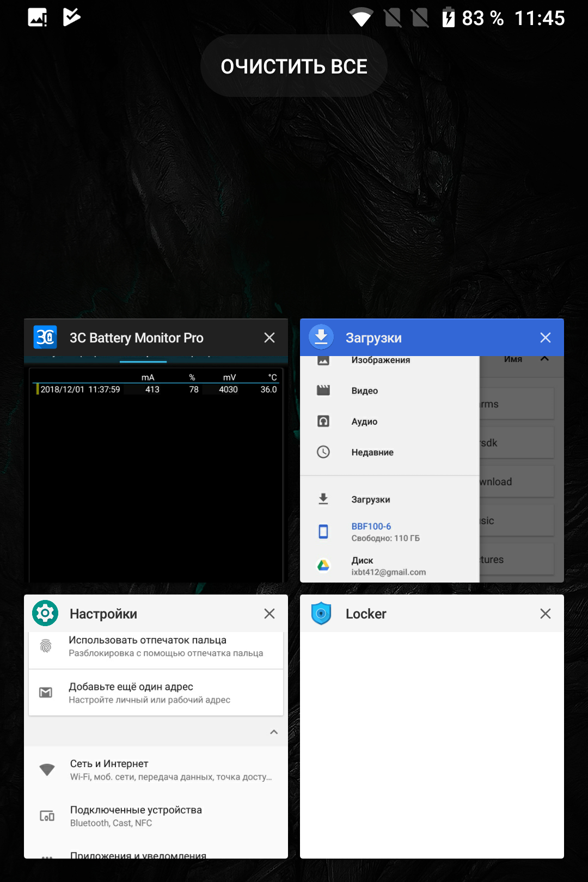Click the 11:45 clock in status bar

pos(540,18)
